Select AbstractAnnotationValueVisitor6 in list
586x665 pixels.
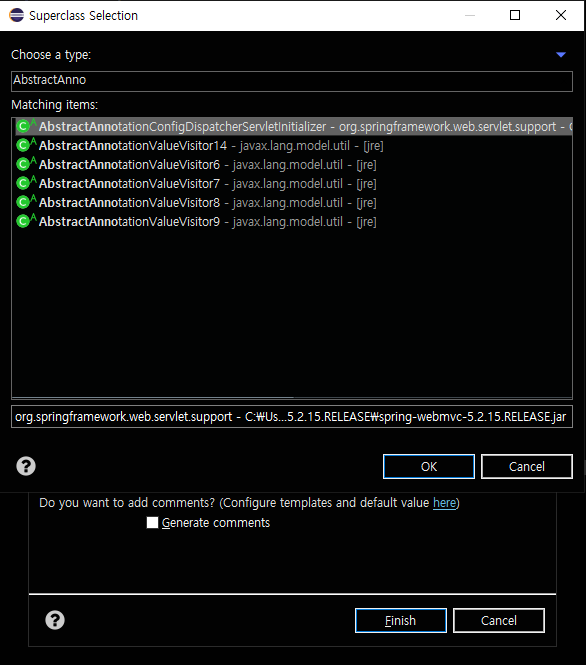tap(293, 165)
